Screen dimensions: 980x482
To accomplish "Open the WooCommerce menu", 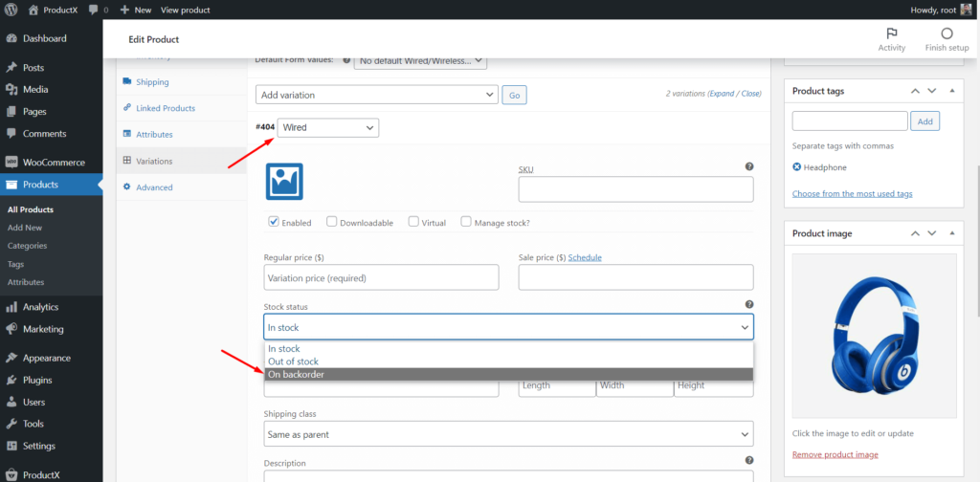I will (52, 163).
